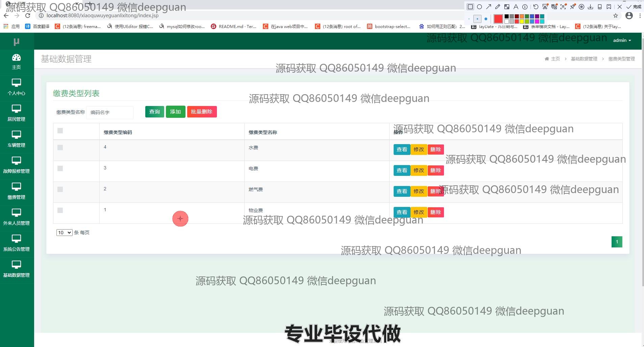Click the bookmark collect icon in toolbar
Screen dimensions: 644x347
pyautogui.click(x=609, y=7)
